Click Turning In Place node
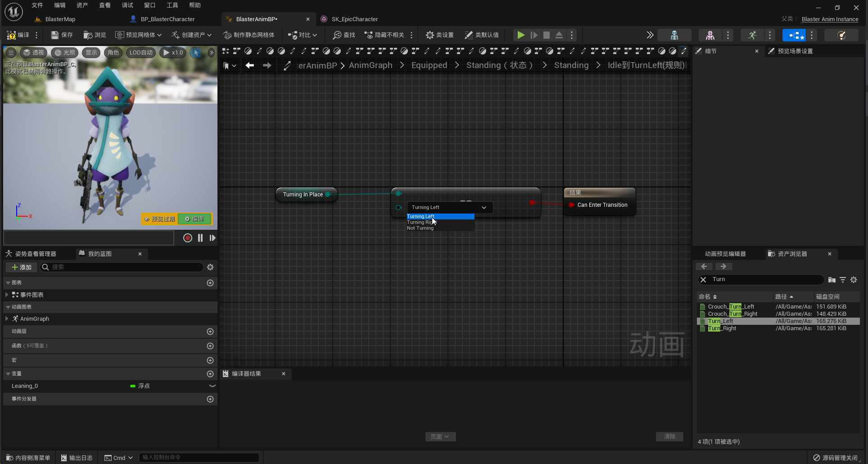 click(x=303, y=195)
